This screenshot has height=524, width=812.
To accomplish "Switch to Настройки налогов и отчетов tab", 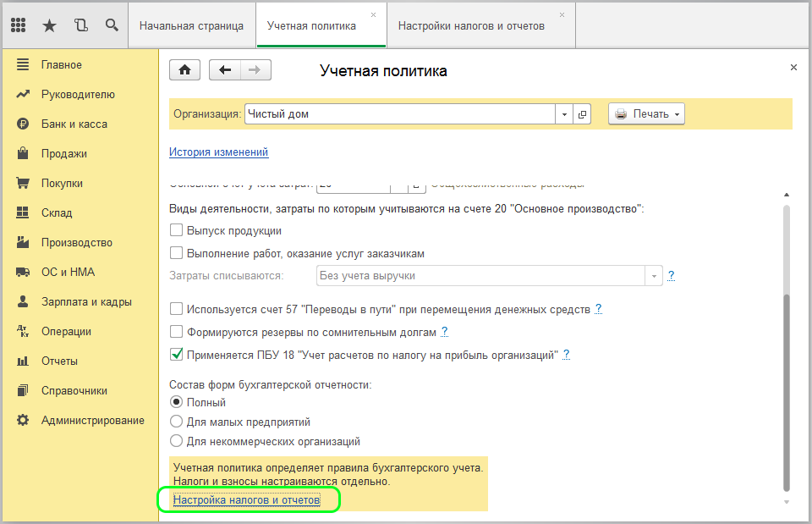I will (x=480, y=26).
